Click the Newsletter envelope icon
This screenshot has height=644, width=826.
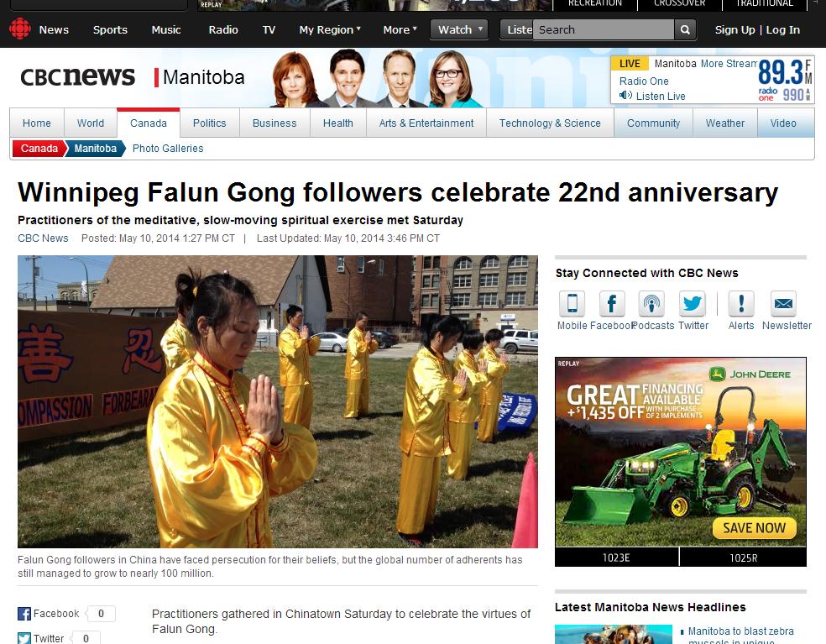pos(783,304)
